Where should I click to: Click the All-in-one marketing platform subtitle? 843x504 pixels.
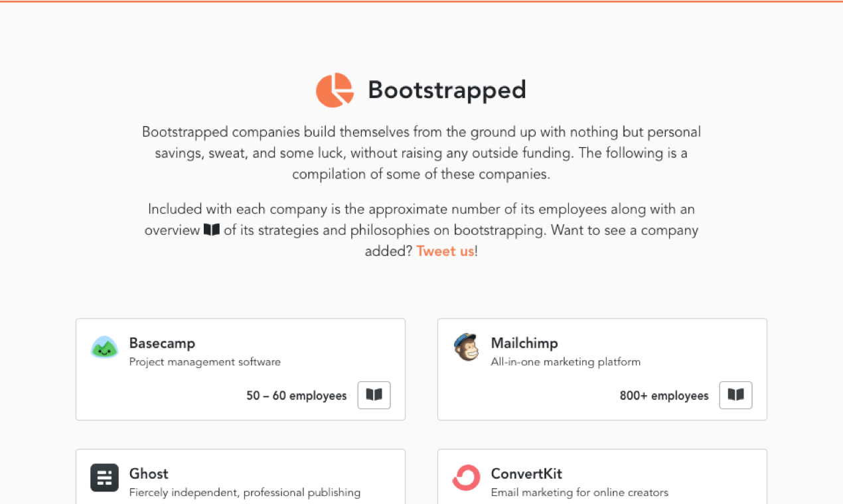[566, 361]
